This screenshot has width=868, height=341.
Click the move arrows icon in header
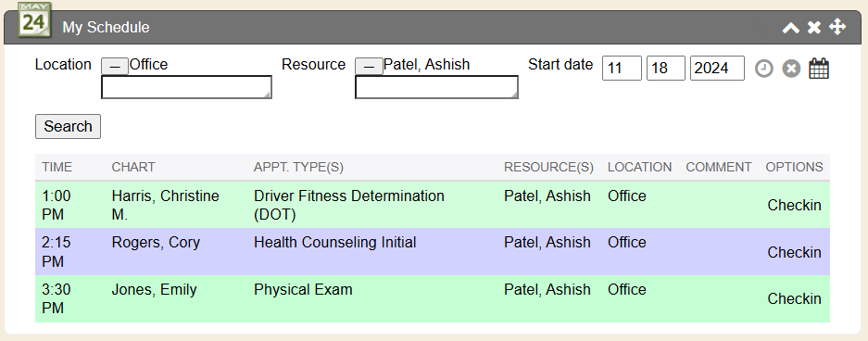coord(837,27)
